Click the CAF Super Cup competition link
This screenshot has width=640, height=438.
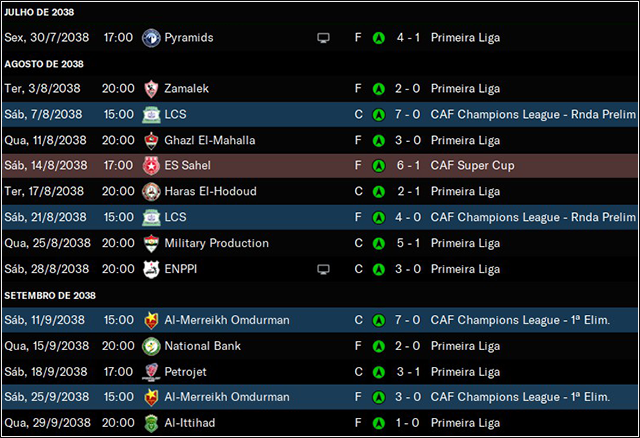tap(472, 165)
